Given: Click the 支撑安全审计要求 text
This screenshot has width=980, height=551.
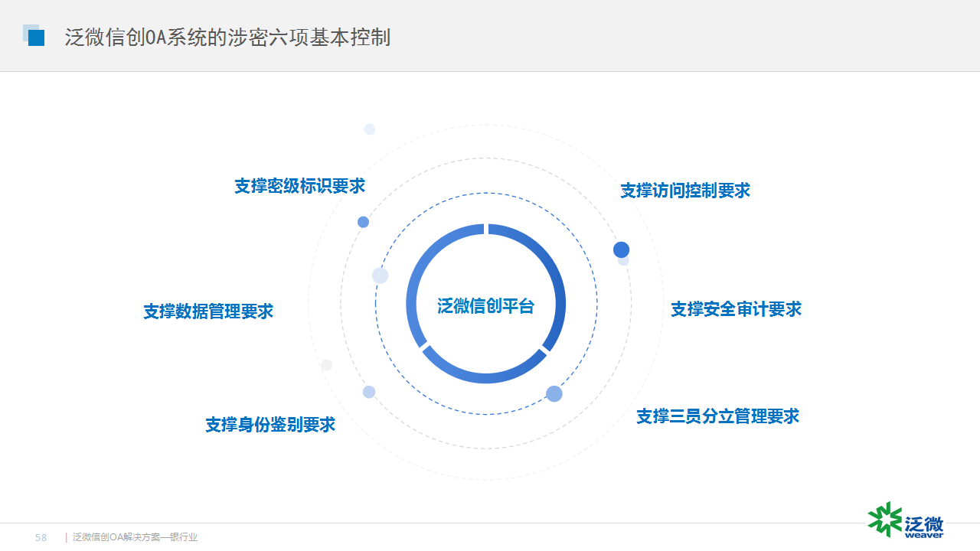Looking at the screenshot, I should (737, 309).
